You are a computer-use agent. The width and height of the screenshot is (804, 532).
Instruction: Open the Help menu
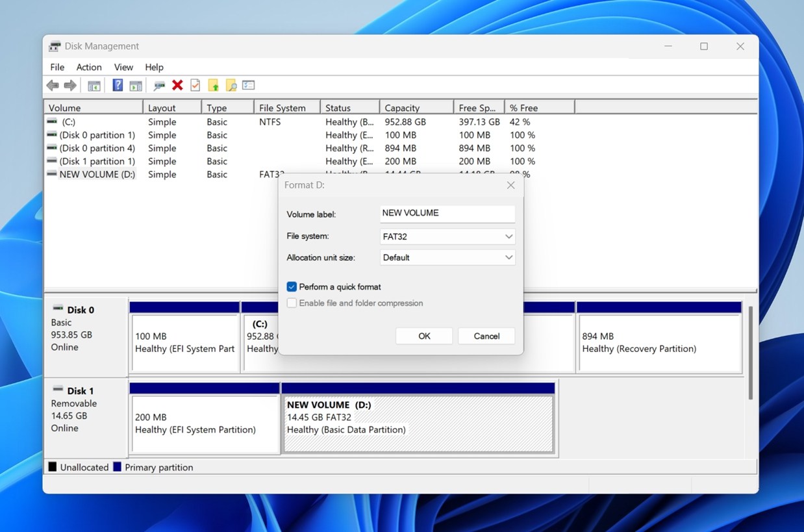tap(154, 67)
